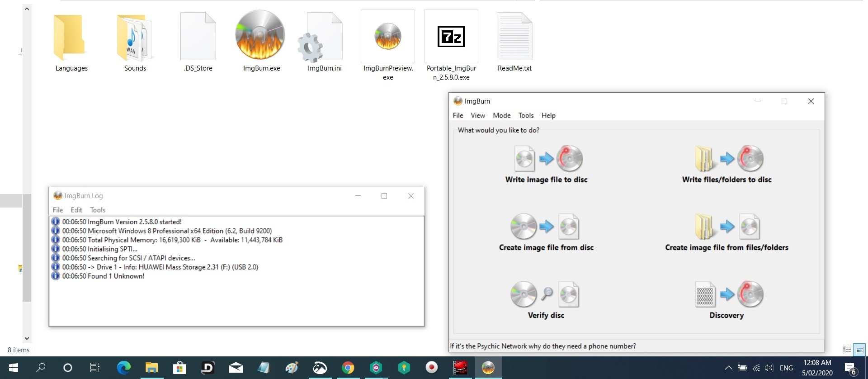Screen dimensions: 868x379
Task: Open the Action Center notifications
Action: (851, 368)
